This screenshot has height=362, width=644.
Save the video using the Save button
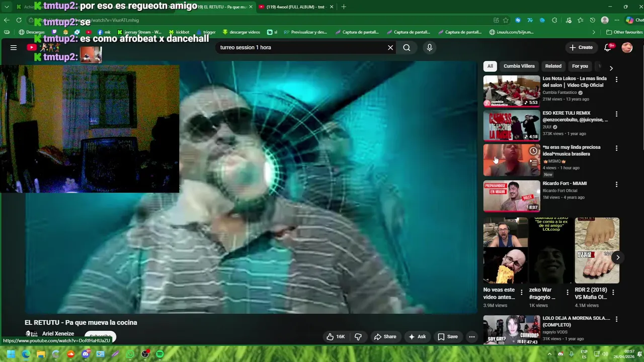[448, 337]
